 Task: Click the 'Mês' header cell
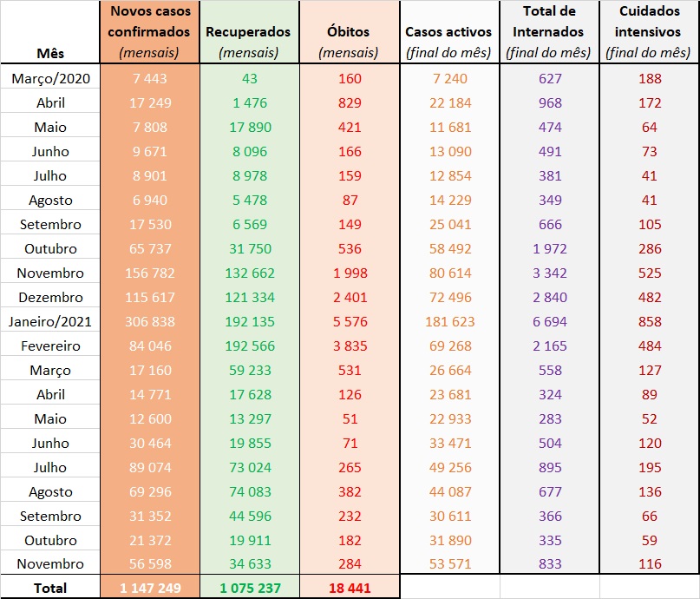tap(50, 52)
